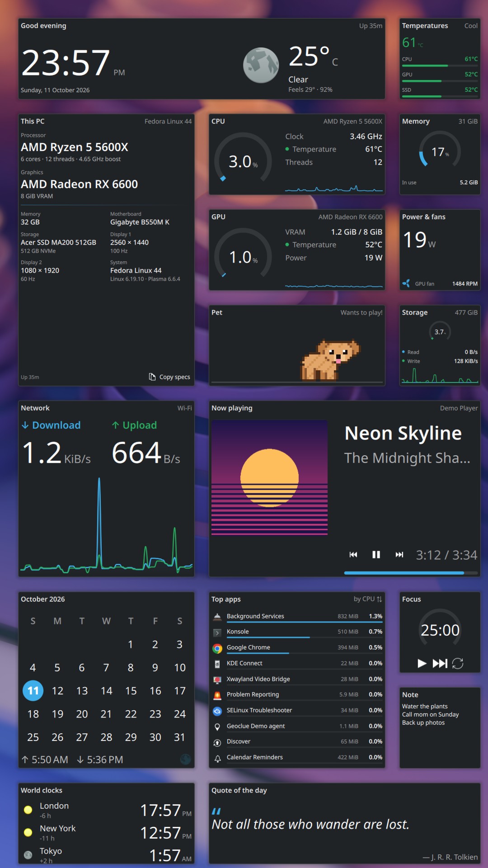Click the Storage usage gauge 3.7%
The width and height of the screenshot is (488, 868).
[x=440, y=332]
